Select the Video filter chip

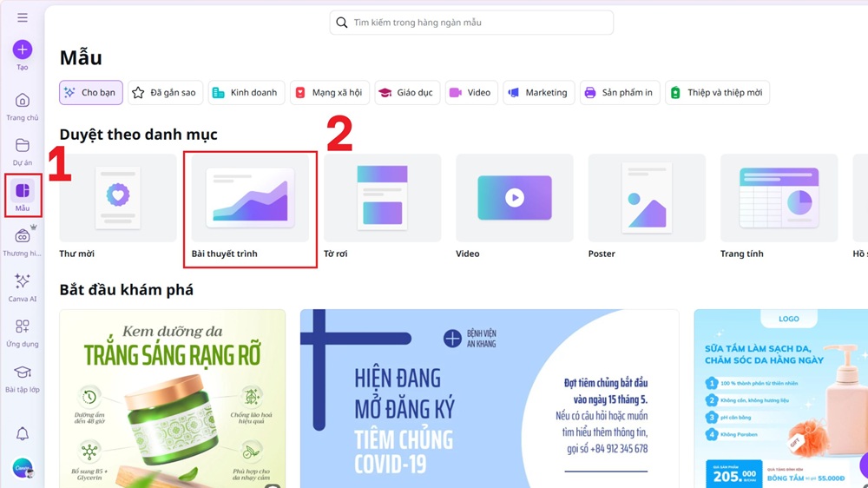pyautogui.click(x=471, y=93)
